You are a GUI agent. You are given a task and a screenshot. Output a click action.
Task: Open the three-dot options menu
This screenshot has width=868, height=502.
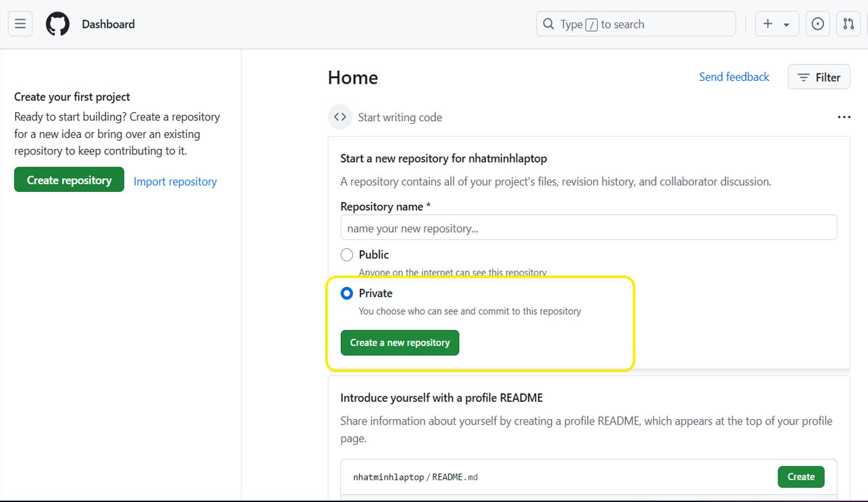(x=844, y=117)
